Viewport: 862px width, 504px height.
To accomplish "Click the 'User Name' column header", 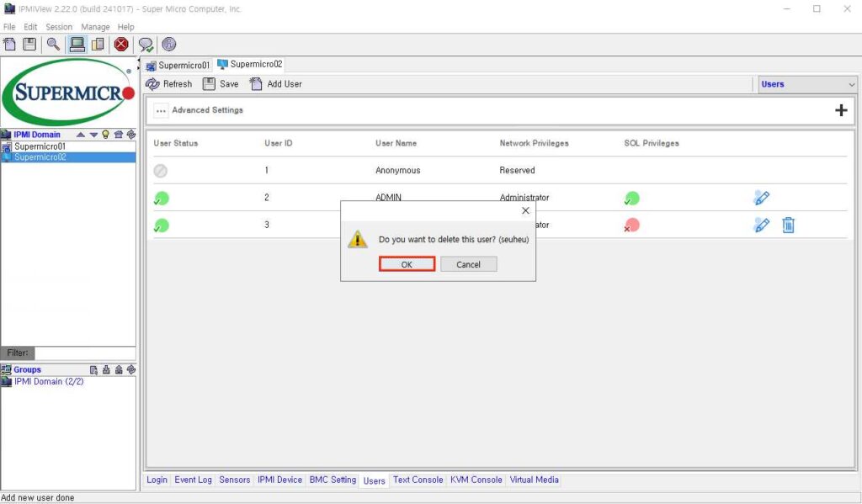I will click(396, 143).
